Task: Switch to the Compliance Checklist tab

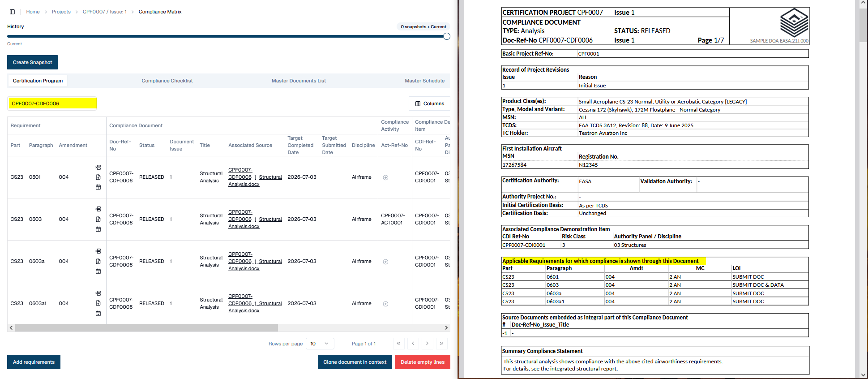Action: point(167,81)
